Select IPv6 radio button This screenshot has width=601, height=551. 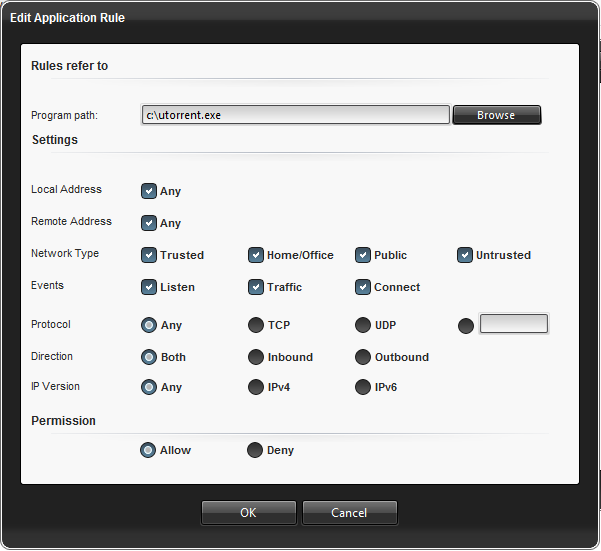[x=363, y=387]
